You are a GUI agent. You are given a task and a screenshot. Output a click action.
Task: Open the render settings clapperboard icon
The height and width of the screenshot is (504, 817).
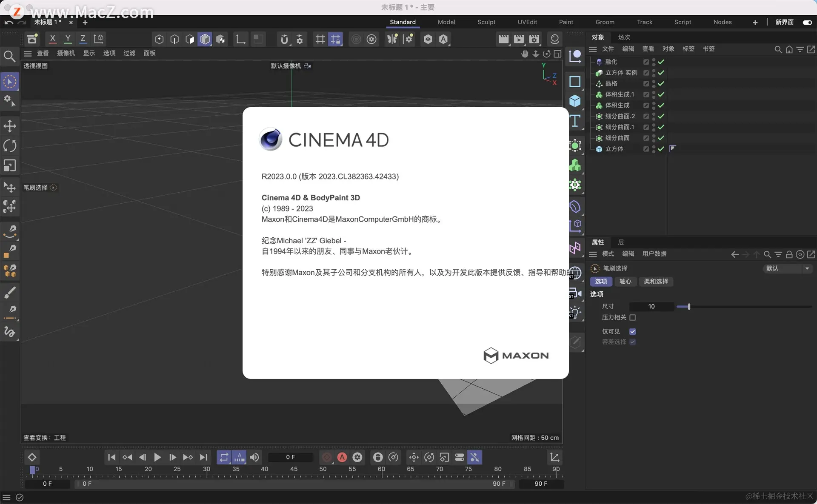click(534, 39)
